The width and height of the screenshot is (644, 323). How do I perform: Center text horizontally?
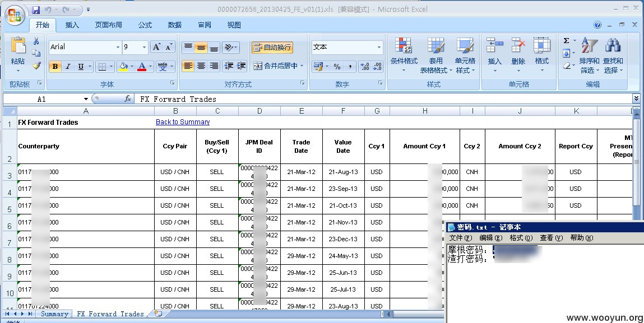(201, 65)
